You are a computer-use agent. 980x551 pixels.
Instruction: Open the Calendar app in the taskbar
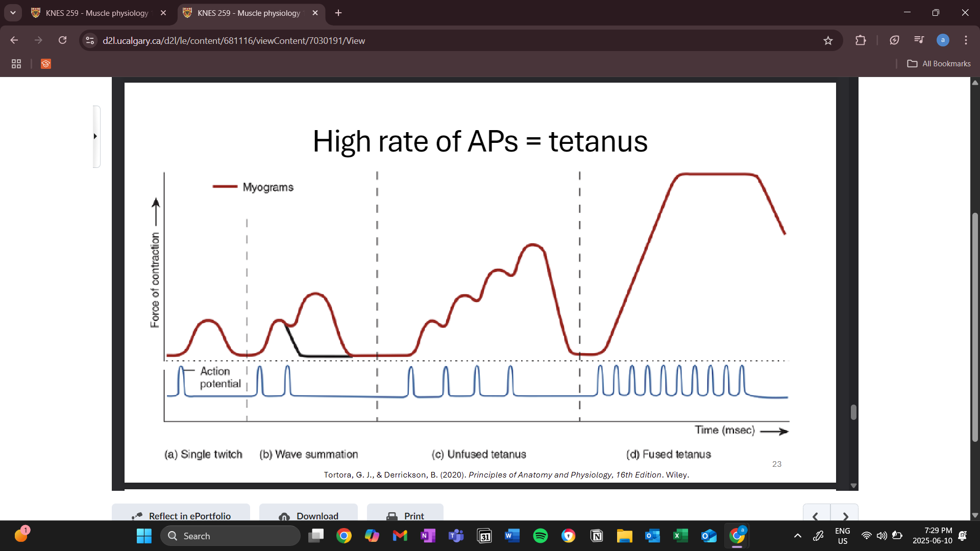pos(484,536)
